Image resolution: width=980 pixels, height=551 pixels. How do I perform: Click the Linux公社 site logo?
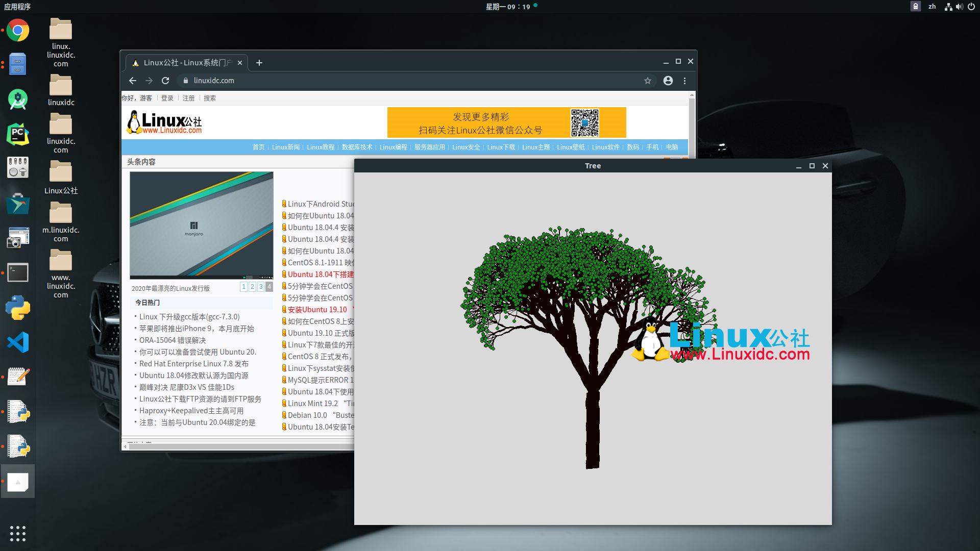click(x=164, y=122)
